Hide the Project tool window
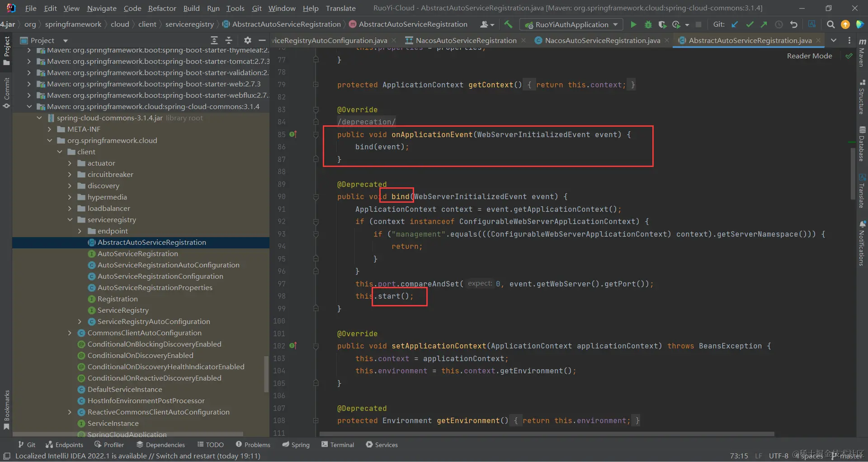The image size is (868, 462). pos(262,40)
